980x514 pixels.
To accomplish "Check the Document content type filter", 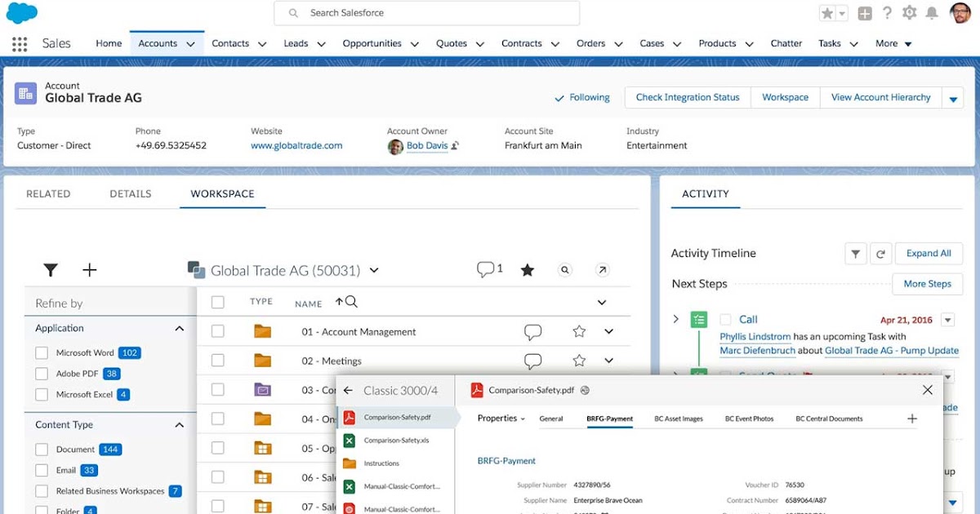I will click(42, 450).
